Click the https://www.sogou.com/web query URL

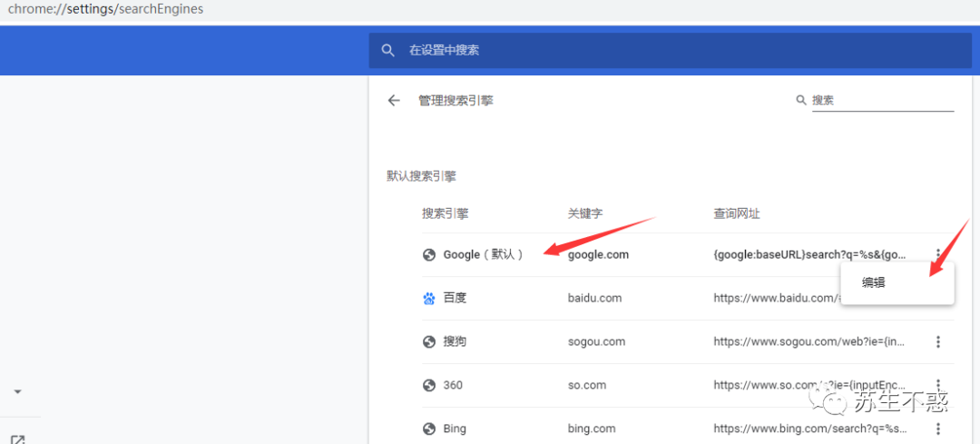[809, 341]
